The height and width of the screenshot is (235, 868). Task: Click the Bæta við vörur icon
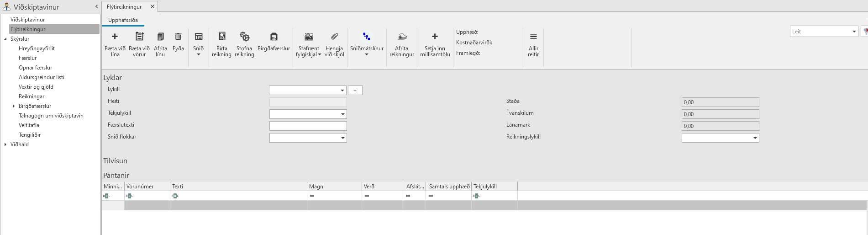click(x=139, y=37)
